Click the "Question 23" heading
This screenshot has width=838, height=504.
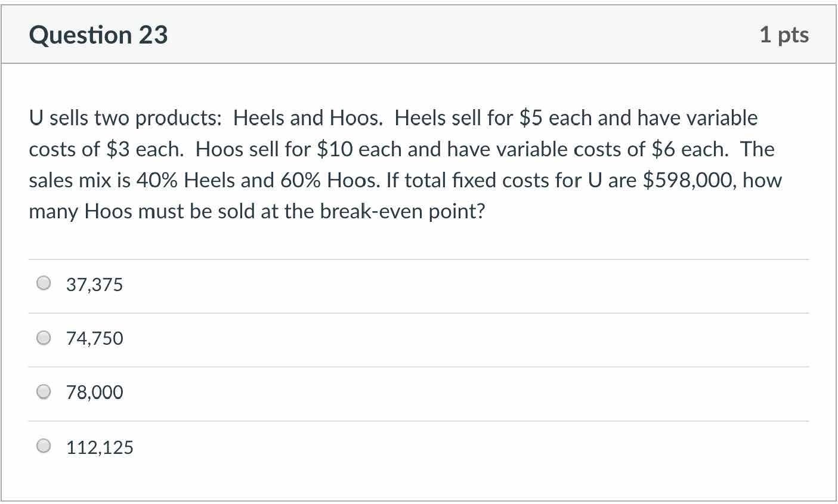[x=98, y=35]
